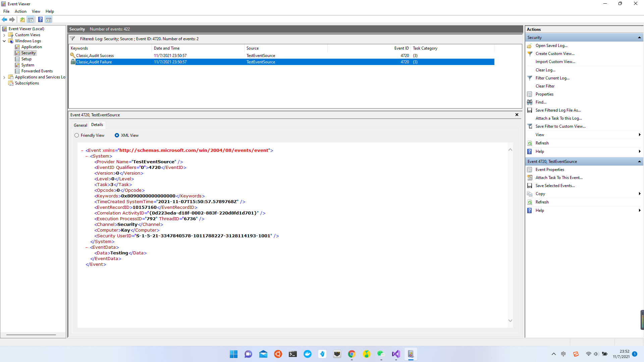Expand the Custom Views tree node
644x362 pixels.
(x=4, y=35)
